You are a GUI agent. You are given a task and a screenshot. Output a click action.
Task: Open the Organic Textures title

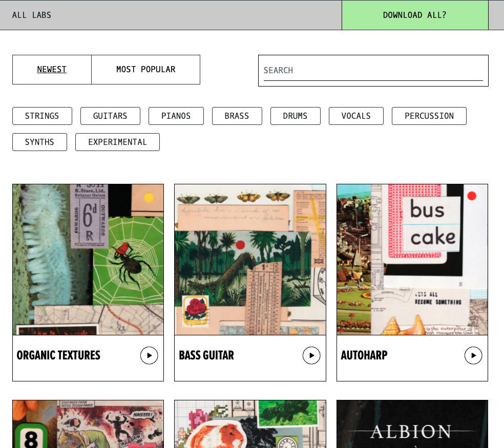[58, 355]
